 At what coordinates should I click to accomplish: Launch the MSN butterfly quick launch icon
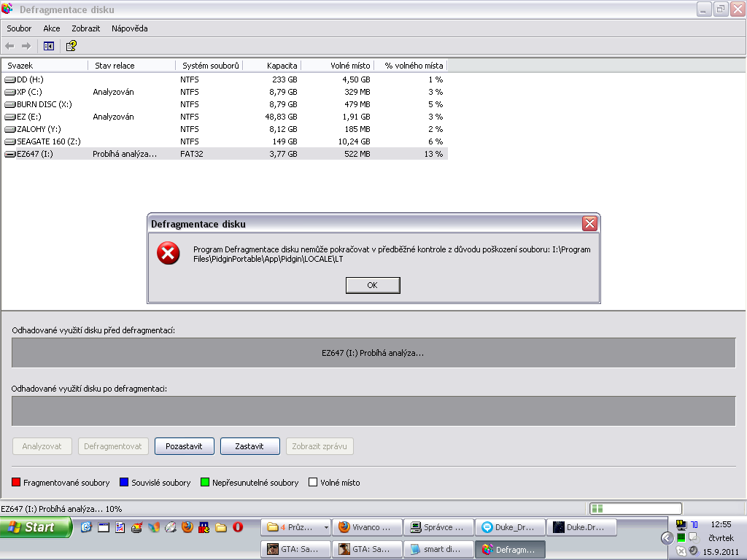tap(154, 527)
